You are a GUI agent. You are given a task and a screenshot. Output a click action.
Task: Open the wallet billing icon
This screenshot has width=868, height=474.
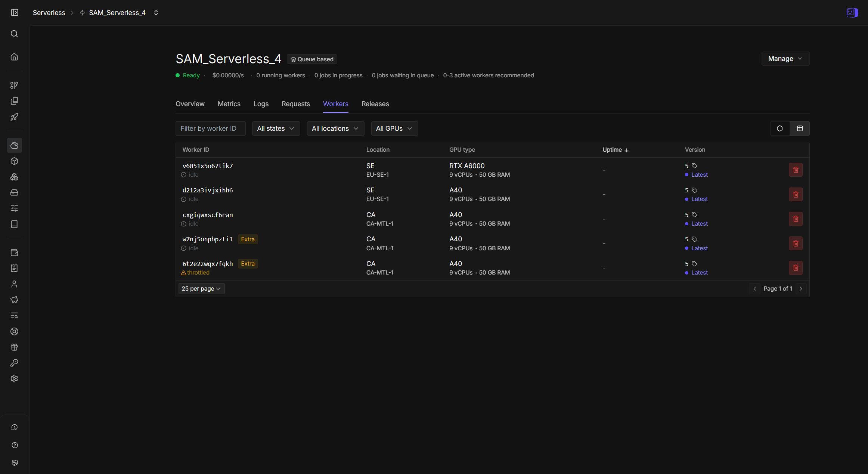[x=15, y=253]
